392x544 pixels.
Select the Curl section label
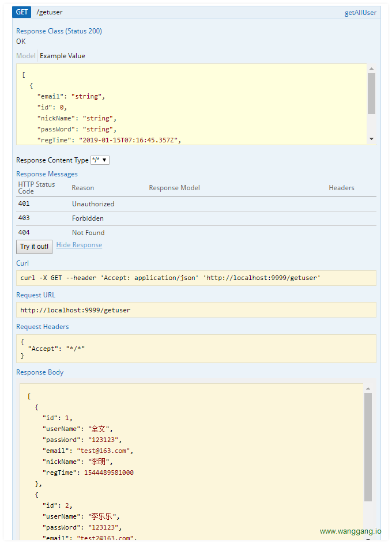pyautogui.click(x=22, y=263)
